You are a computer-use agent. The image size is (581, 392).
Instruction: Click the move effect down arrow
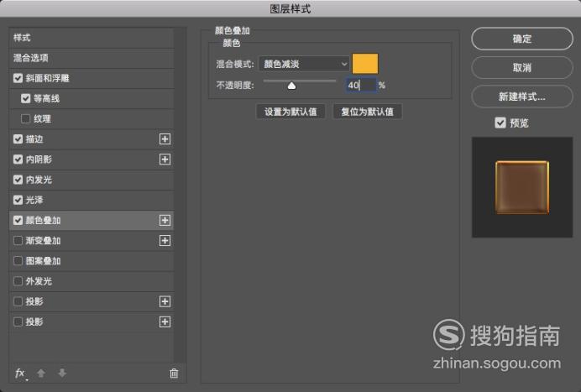click(x=62, y=373)
